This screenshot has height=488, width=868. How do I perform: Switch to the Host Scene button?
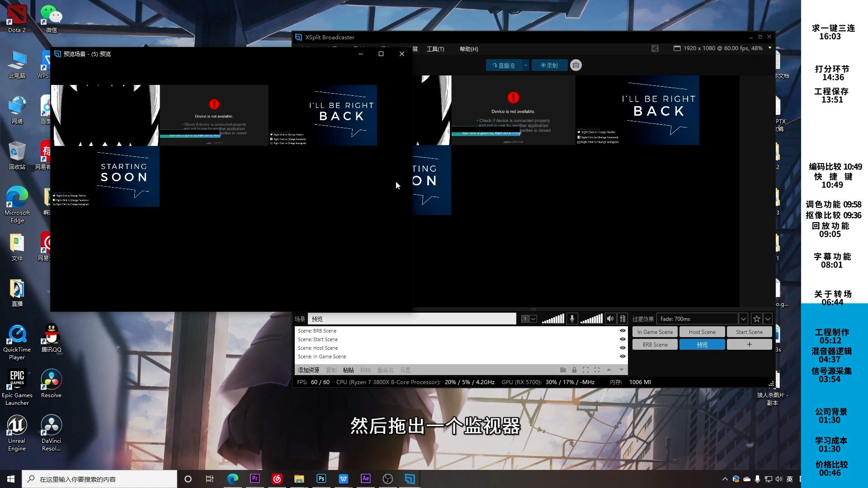[x=702, y=332]
